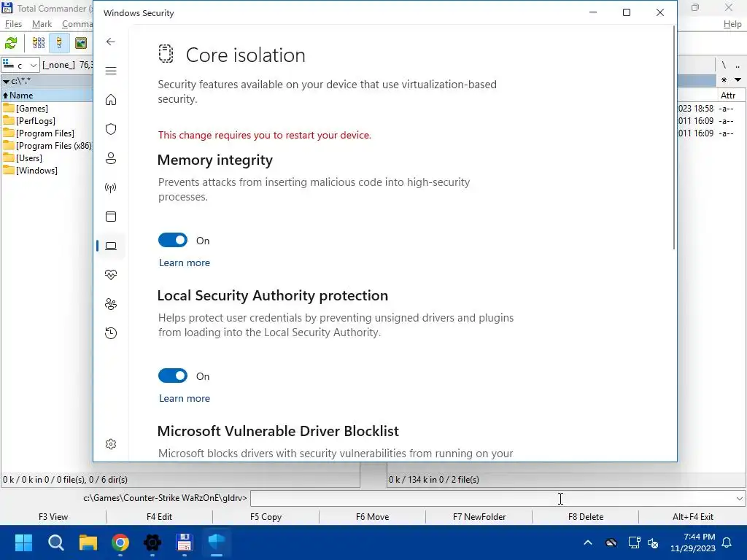Open Total Commander Commands menu
This screenshot has height=560, width=747.
(77, 24)
